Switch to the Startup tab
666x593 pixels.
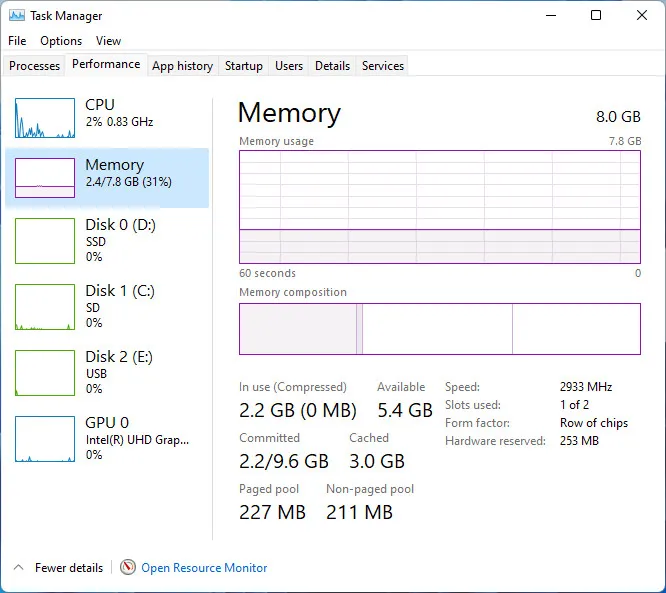[x=244, y=66]
